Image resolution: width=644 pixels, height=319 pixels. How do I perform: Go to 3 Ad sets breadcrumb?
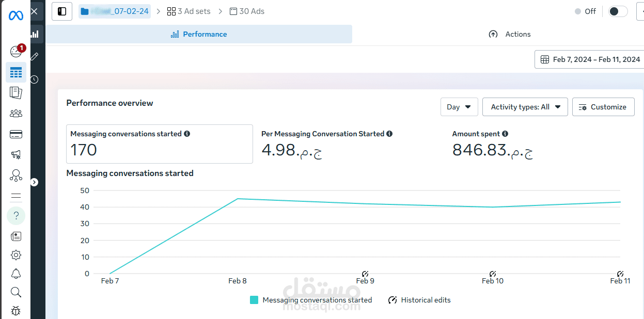(189, 11)
